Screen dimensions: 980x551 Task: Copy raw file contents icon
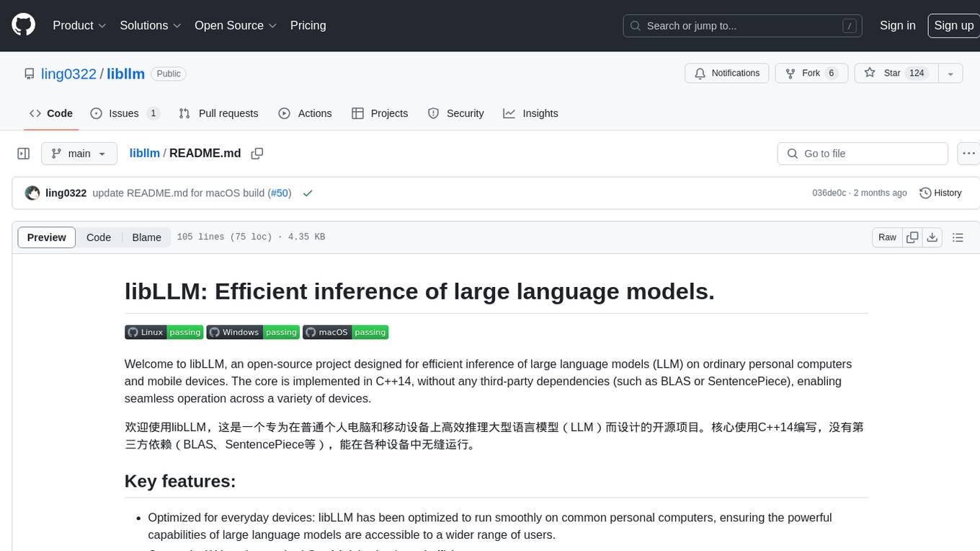pos(912,237)
